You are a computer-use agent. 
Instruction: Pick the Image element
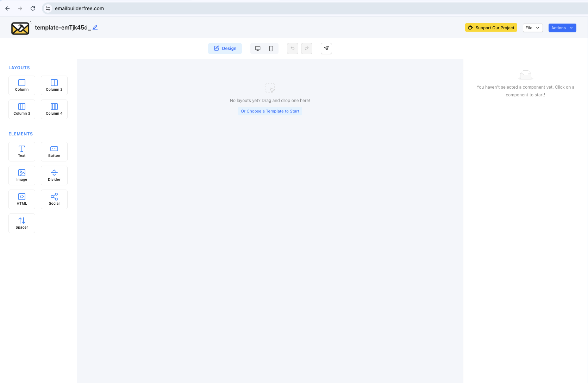(x=22, y=175)
